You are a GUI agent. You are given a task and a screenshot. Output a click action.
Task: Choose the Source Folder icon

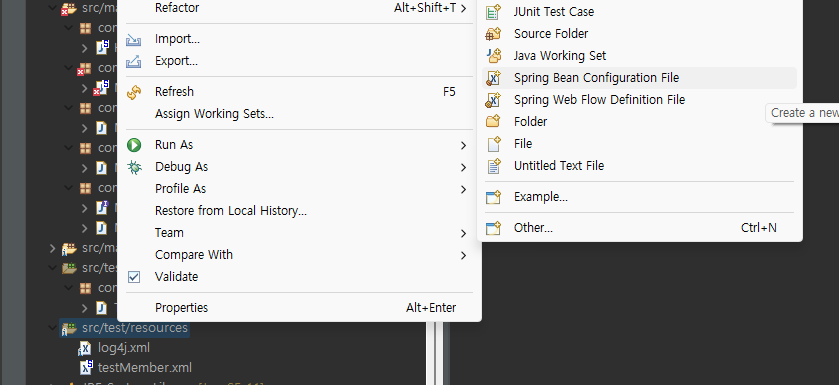click(493, 34)
